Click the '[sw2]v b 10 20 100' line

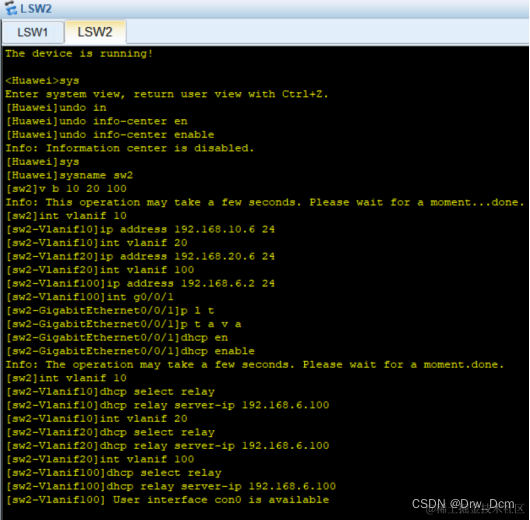pos(66,189)
